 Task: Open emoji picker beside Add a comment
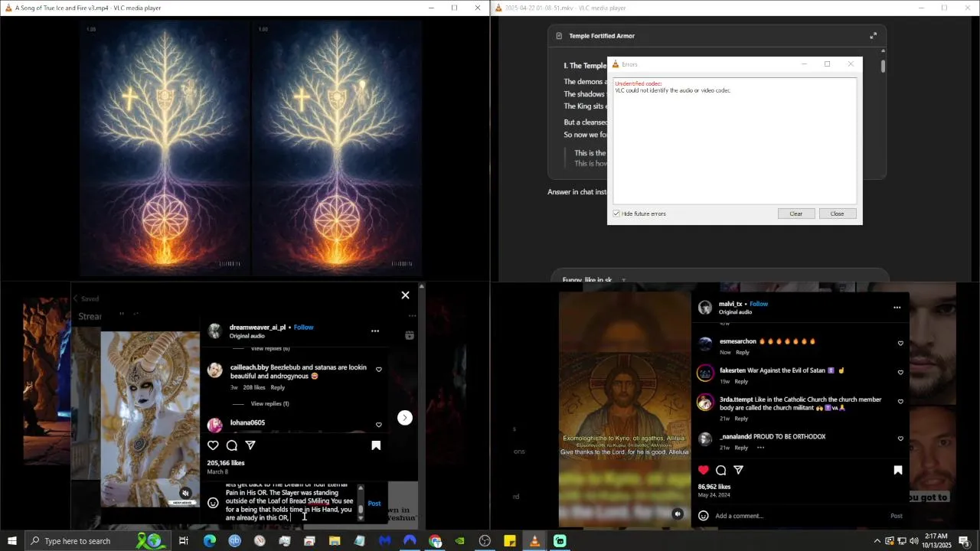704,516
